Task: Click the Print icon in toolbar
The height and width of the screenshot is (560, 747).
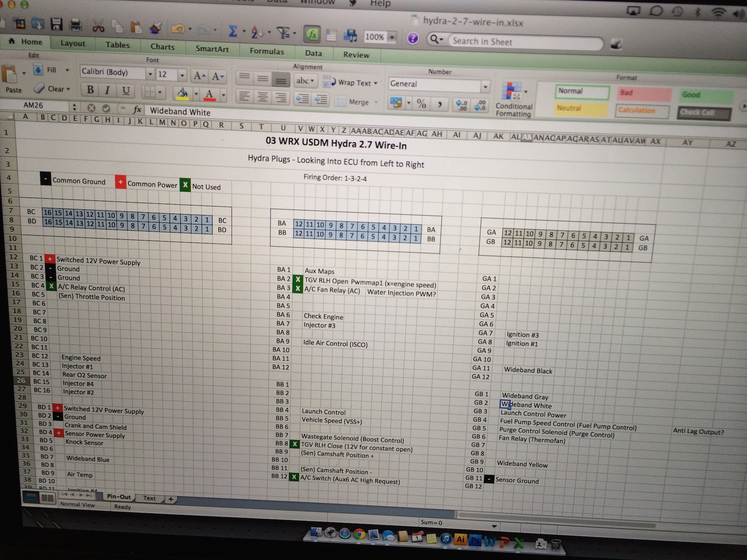Action: coord(76,25)
